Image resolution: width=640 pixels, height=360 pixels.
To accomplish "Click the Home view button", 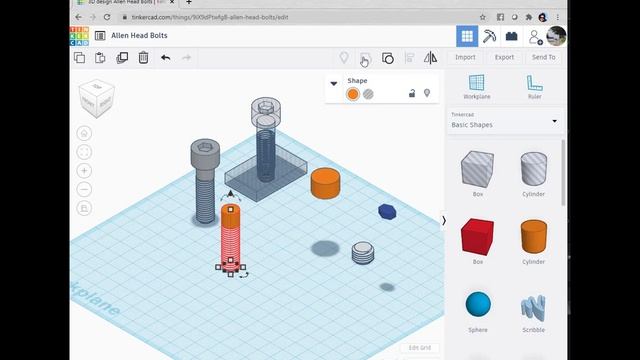I will [84, 133].
